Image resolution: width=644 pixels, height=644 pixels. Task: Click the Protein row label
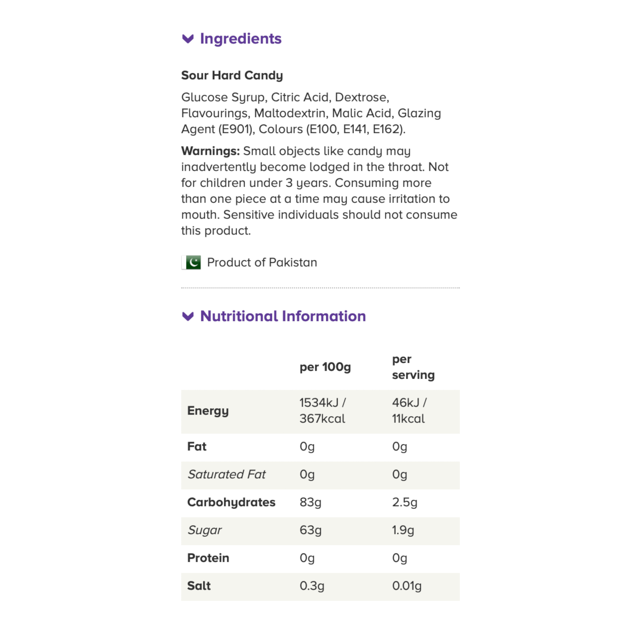(208, 558)
